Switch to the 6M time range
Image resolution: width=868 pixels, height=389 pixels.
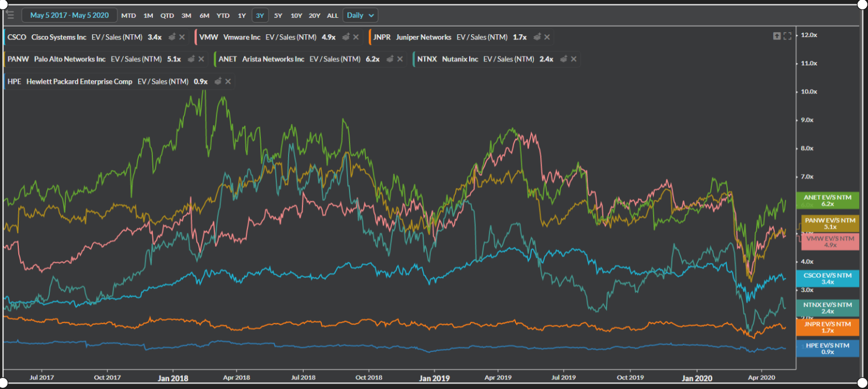tap(204, 15)
